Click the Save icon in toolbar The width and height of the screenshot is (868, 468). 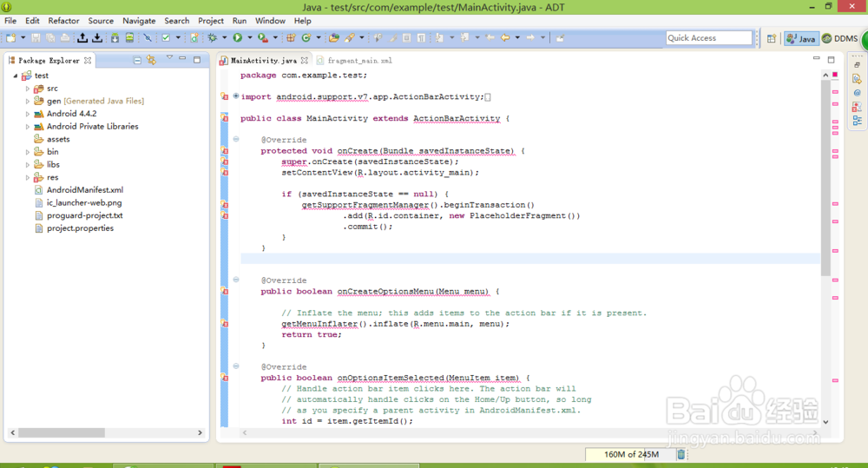coord(36,37)
